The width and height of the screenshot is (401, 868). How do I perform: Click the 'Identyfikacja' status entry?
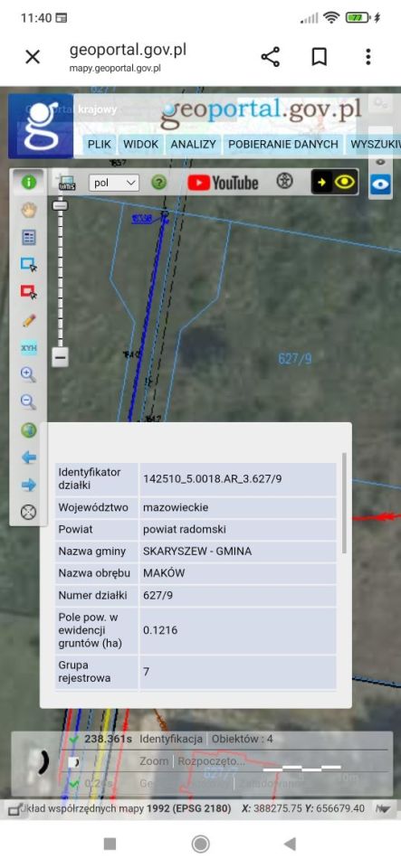click(171, 739)
